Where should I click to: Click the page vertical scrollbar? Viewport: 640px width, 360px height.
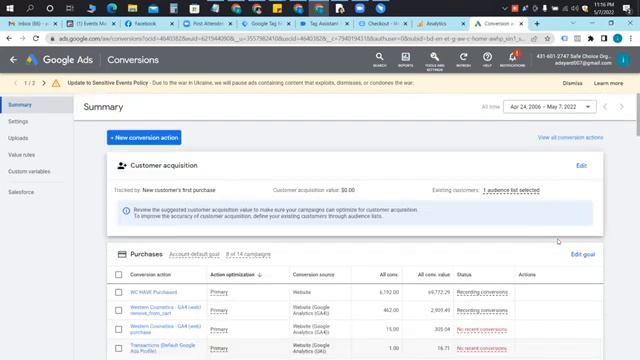638,115
